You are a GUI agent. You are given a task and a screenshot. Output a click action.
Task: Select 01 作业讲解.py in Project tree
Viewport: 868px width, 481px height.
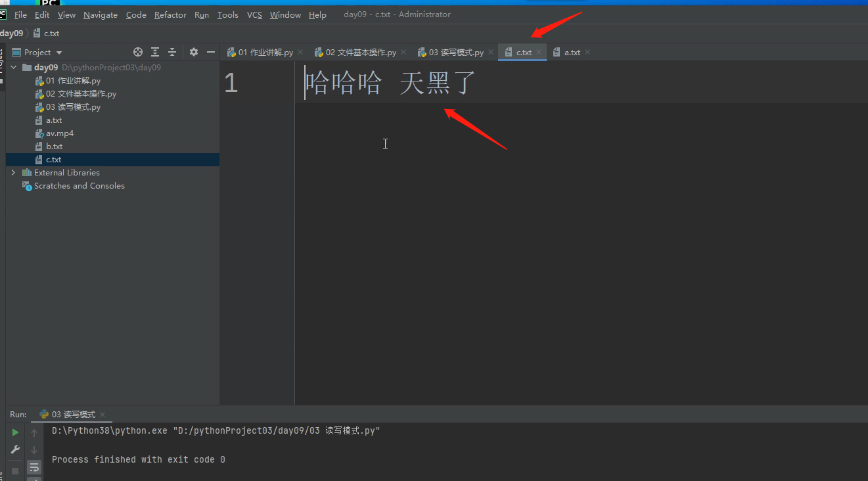point(73,80)
